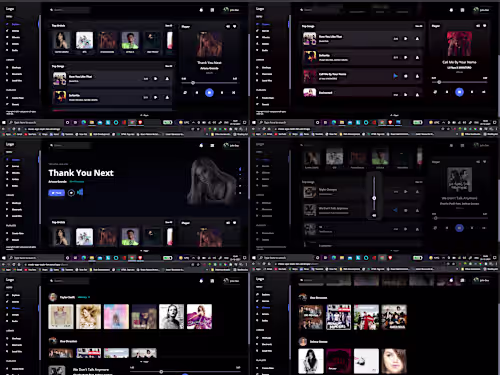This screenshot has width=500, height=375.
Task: Click the vertical volume slider handle in popup
Action: pos(374,198)
